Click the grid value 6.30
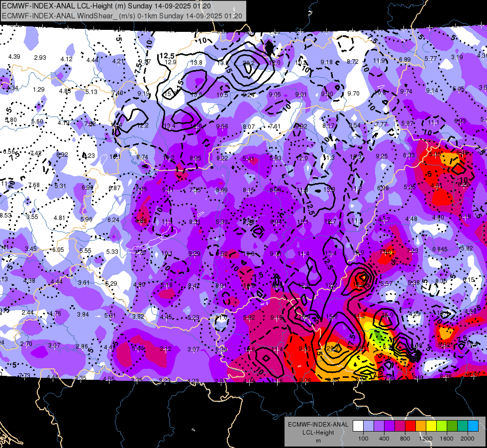487x448 pixels. [x=221, y=349]
